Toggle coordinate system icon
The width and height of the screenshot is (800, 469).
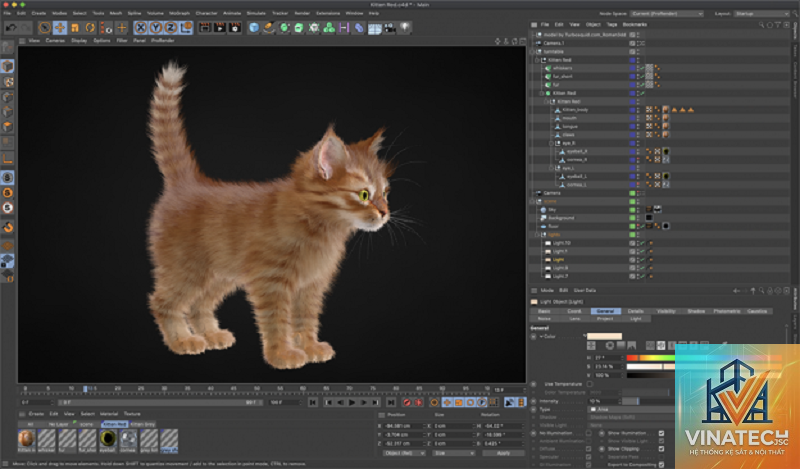(x=186, y=28)
